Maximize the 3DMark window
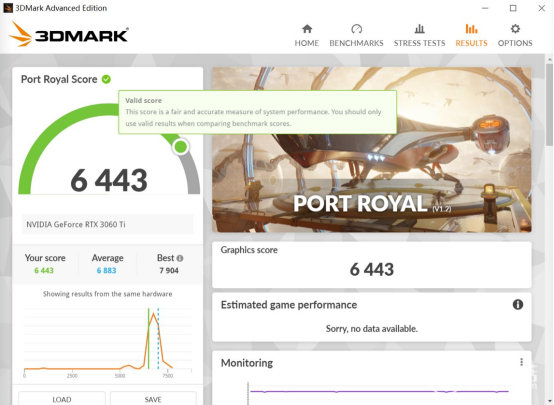554x405 pixels. tap(513, 8)
